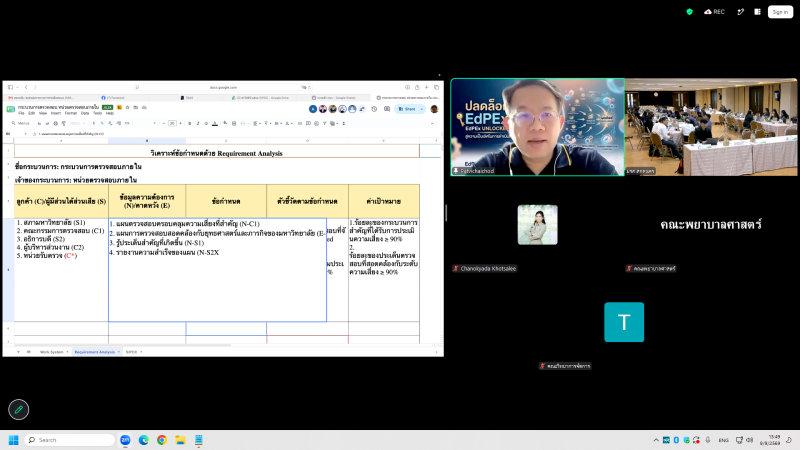800x450 pixels.
Task: Click the green annotation pencil button
Action: (19, 409)
